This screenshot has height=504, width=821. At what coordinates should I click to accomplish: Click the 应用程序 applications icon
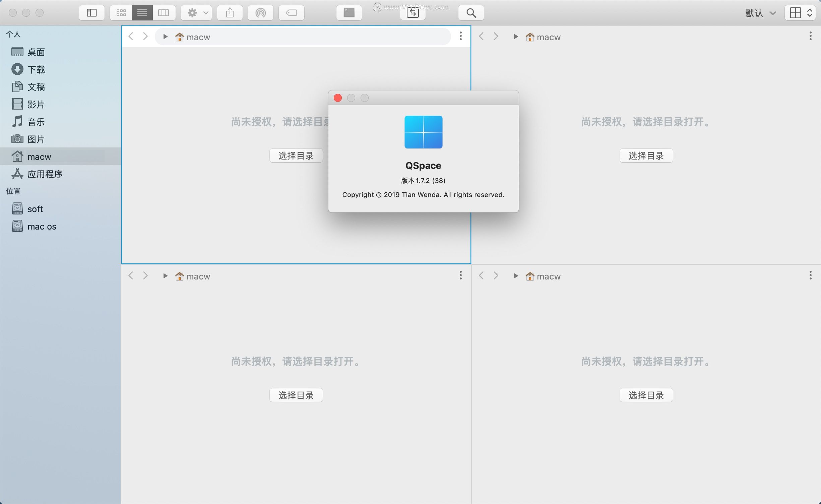click(x=17, y=174)
